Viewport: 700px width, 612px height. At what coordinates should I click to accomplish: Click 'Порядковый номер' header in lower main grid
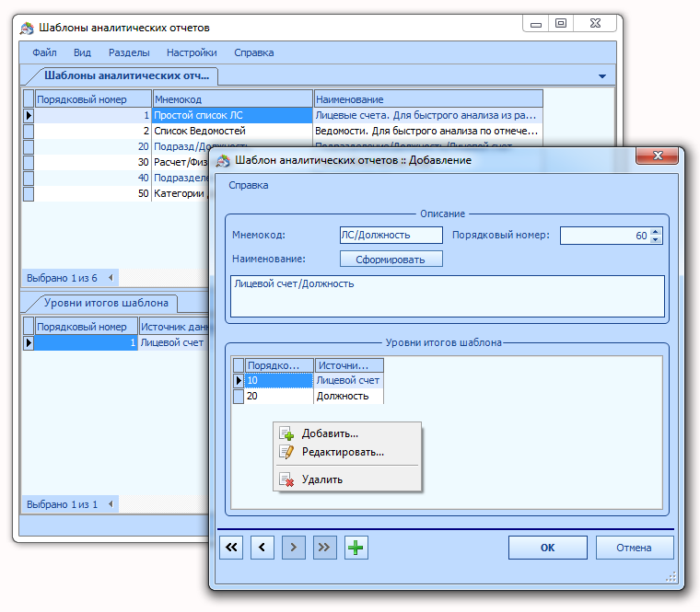(87, 327)
